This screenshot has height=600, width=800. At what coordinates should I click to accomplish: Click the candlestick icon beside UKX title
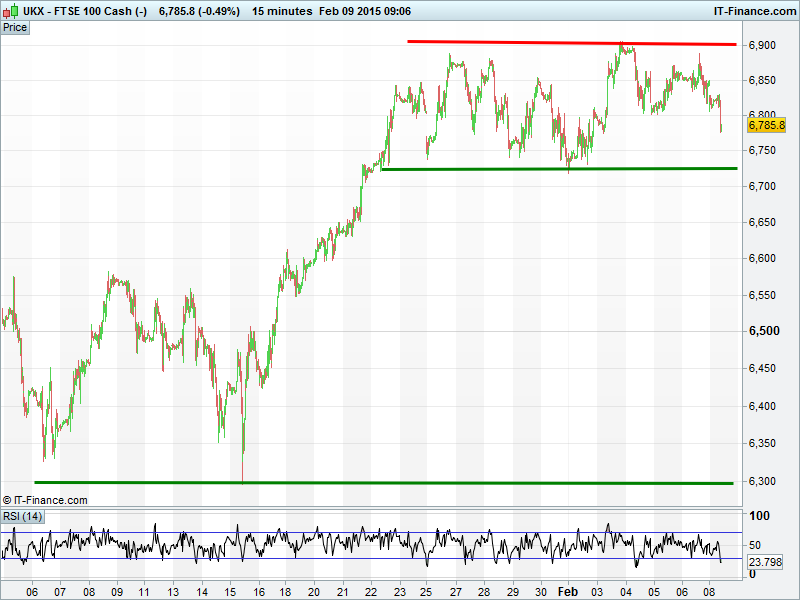point(10,11)
